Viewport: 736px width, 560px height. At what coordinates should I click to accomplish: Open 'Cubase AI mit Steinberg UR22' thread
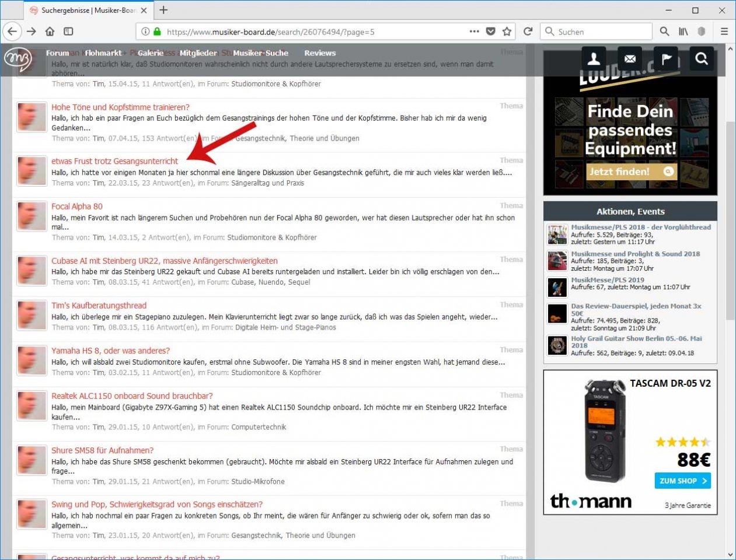[x=165, y=261]
